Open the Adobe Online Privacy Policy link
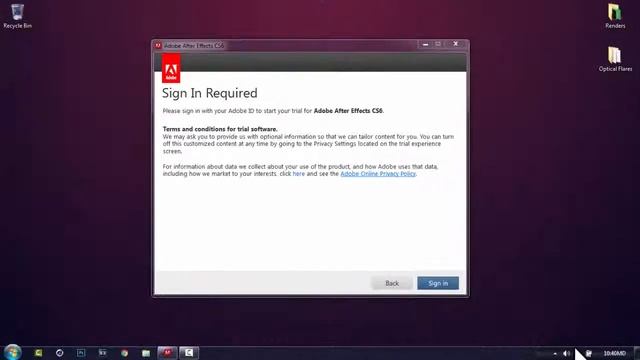640x360 pixels. coord(378,173)
